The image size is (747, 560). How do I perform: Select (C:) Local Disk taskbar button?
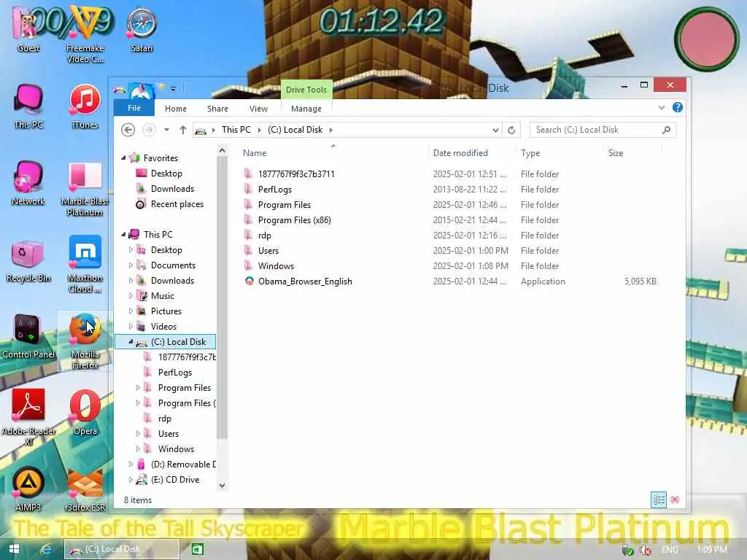[x=122, y=549]
